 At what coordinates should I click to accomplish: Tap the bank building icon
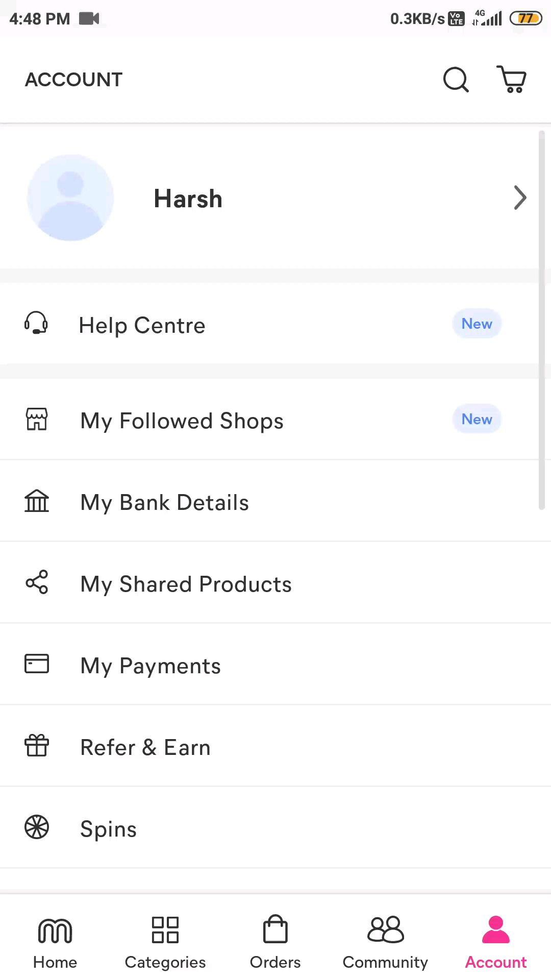tap(37, 501)
